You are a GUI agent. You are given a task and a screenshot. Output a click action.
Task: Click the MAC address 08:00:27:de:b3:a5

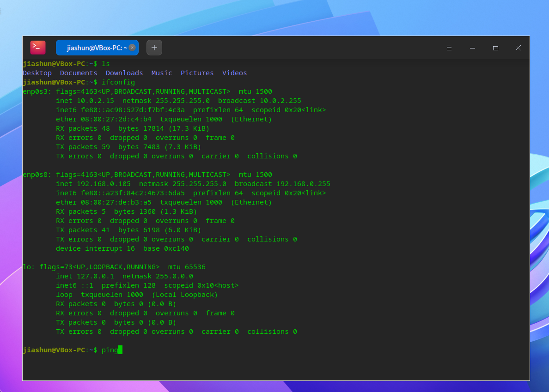(116, 203)
